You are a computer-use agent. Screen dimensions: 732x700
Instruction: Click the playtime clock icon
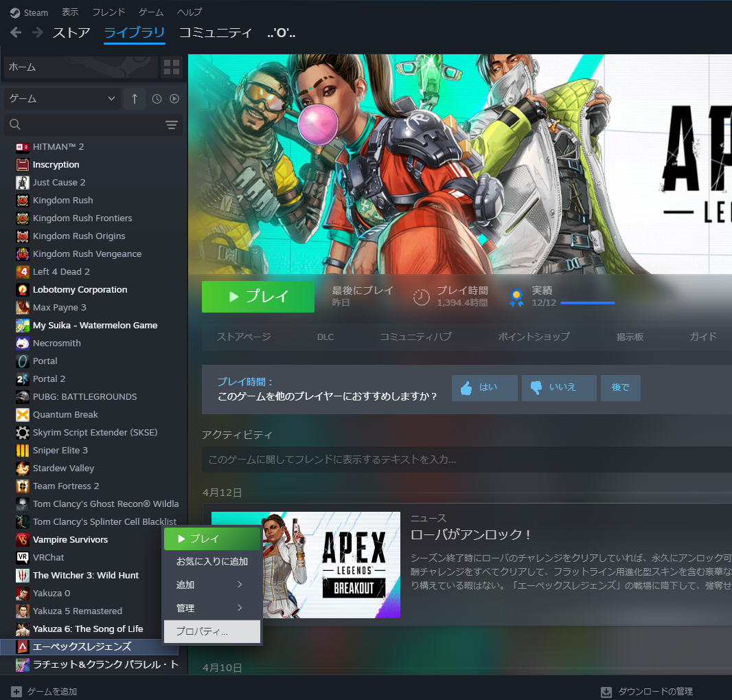(421, 297)
